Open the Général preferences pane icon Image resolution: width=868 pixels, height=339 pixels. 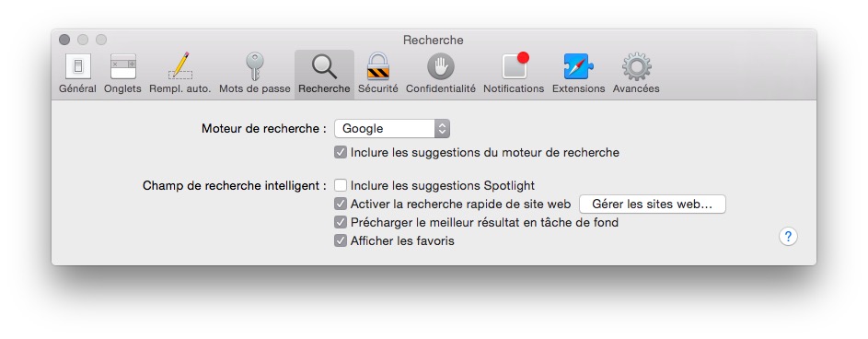[x=77, y=66]
